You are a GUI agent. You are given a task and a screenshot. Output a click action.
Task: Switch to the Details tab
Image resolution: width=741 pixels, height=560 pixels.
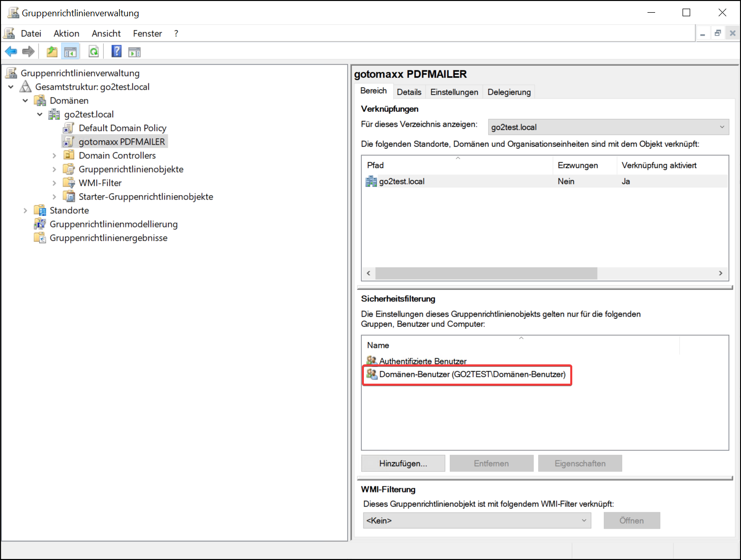click(409, 92)
